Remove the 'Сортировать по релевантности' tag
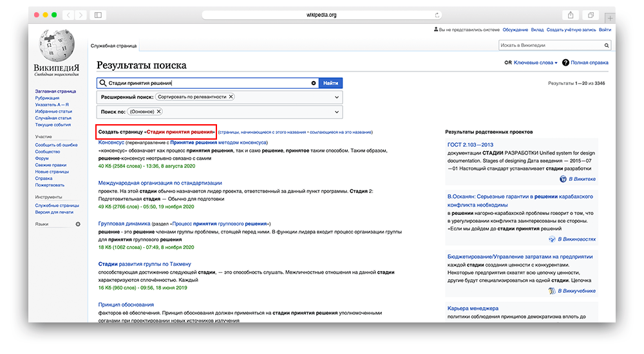 pyautogui.click(x=231, y=97)
